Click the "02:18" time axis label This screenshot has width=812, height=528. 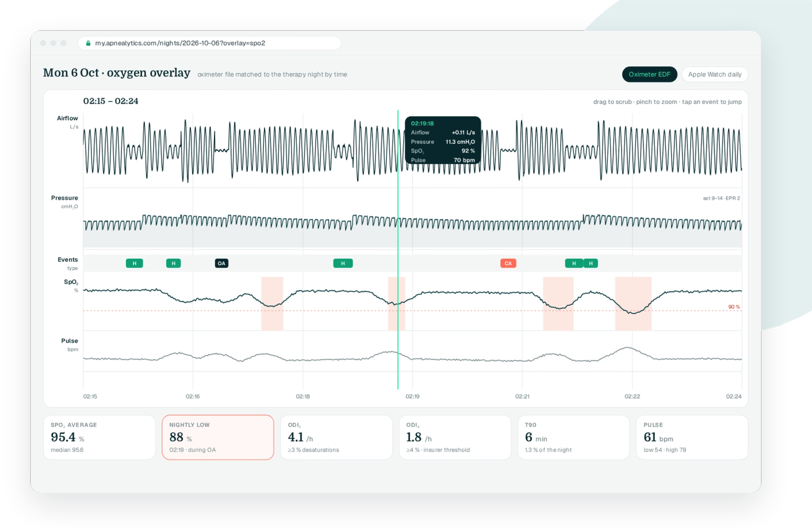tap(303, 397)
